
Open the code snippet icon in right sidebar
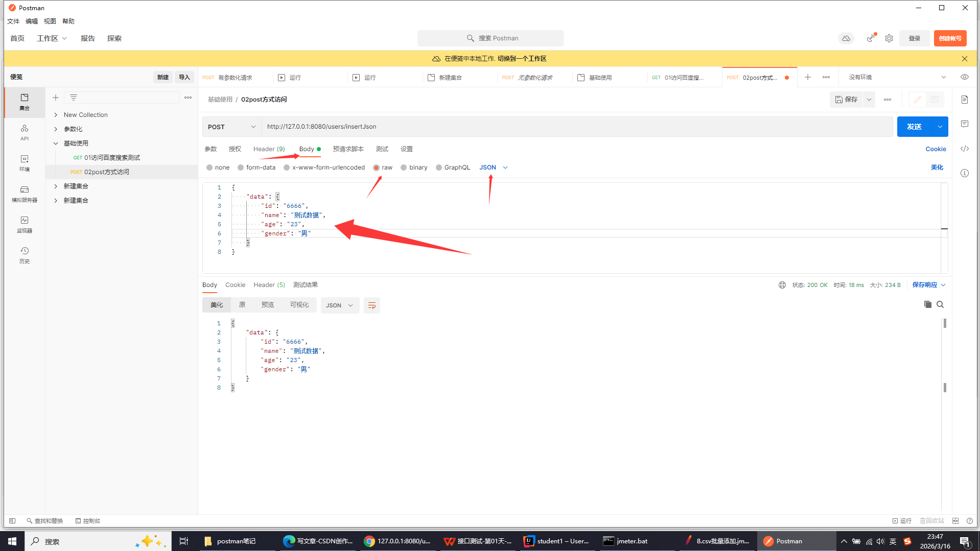[965, 149]
